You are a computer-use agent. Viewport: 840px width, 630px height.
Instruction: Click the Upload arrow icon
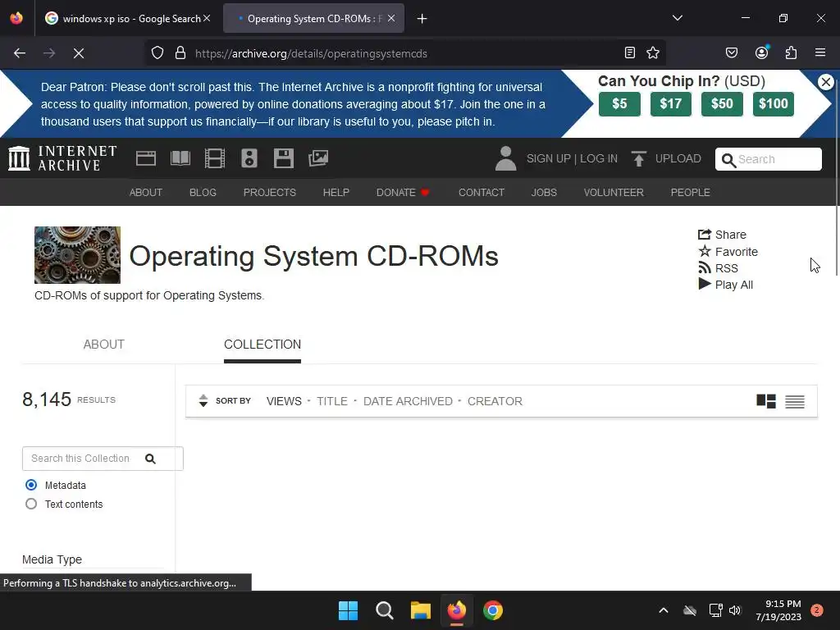click(x=638, y=158)
